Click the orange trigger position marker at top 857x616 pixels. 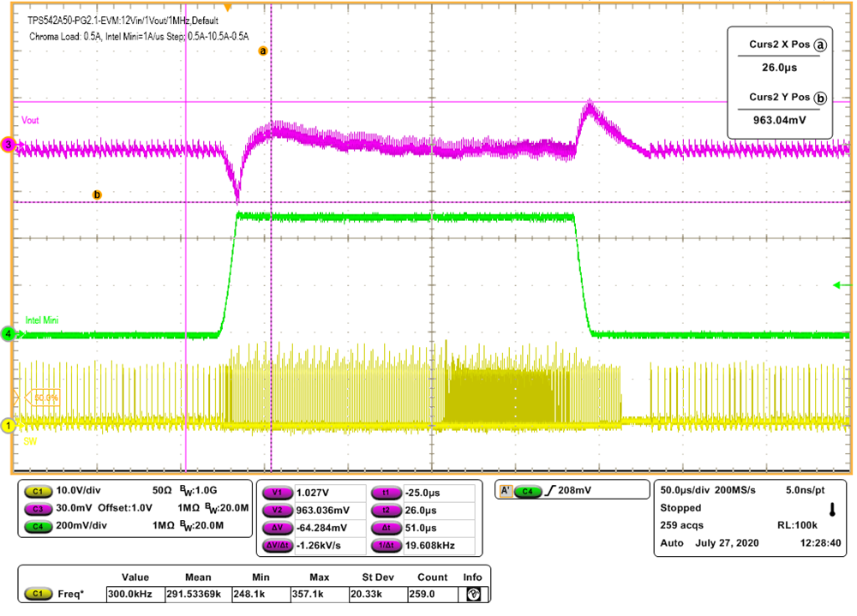228,7
